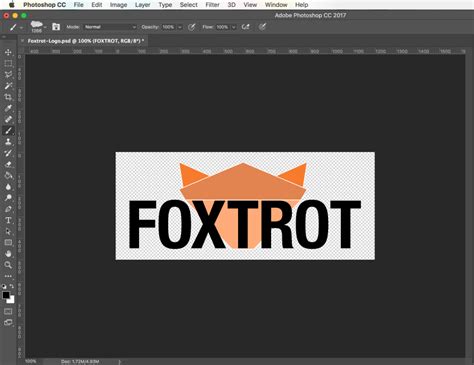
Task: Select the Polygonal Lasso tool
Action: click(x=8, y=74)
